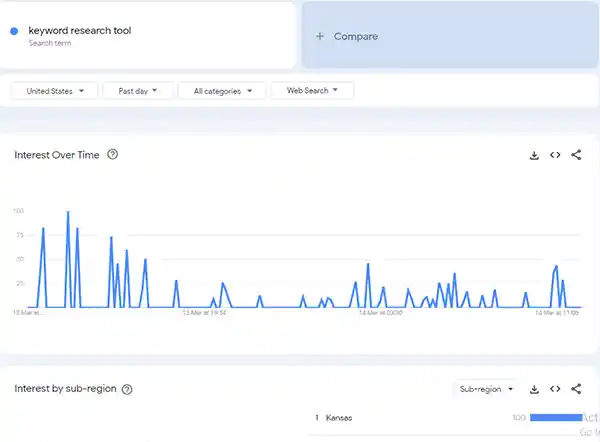Download the Interest by sub-region data
600x442 pixels.
point(534,389)
